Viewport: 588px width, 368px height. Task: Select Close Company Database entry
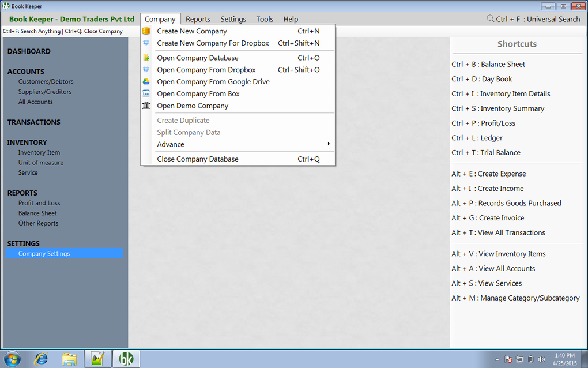pos(238,159)
